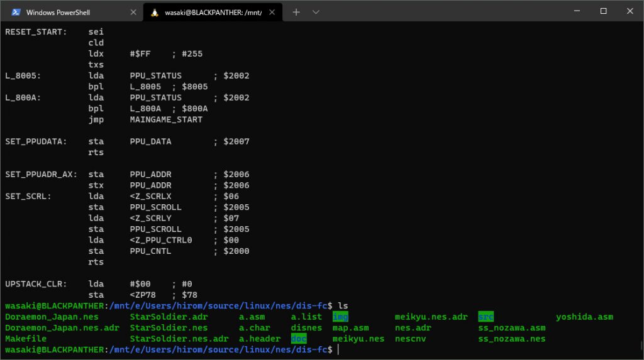Click the <ZP78 operand
The height and width of the screenshot is (360, 644).
click(x=143, y=295)
